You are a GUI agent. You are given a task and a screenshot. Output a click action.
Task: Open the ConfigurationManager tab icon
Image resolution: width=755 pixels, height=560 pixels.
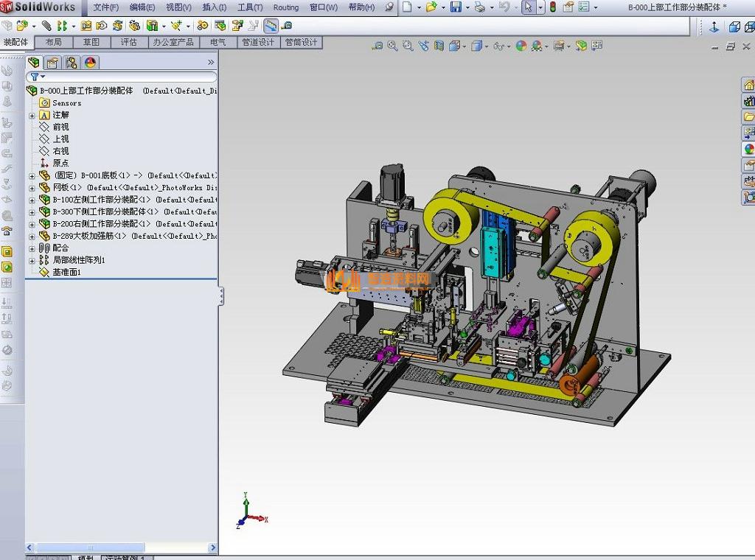pyautogui.click(x=71, y=63)
